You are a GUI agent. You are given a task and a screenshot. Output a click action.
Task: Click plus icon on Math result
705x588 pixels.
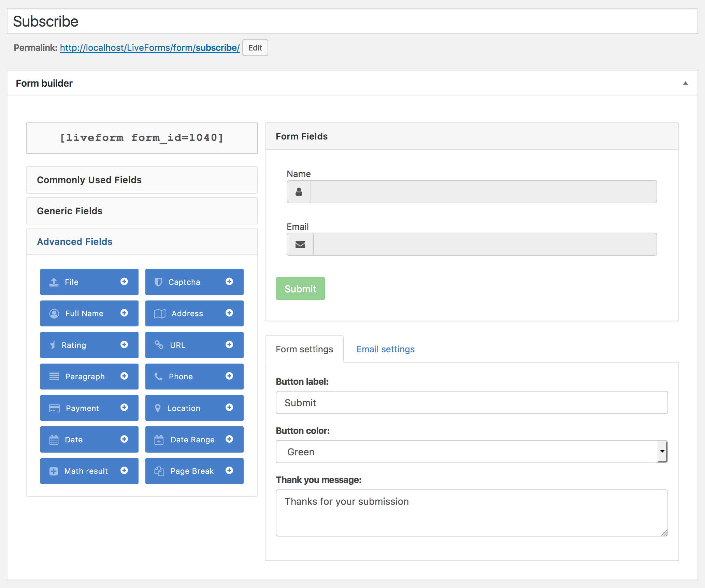pyautogui.click(x=124, y=471)
